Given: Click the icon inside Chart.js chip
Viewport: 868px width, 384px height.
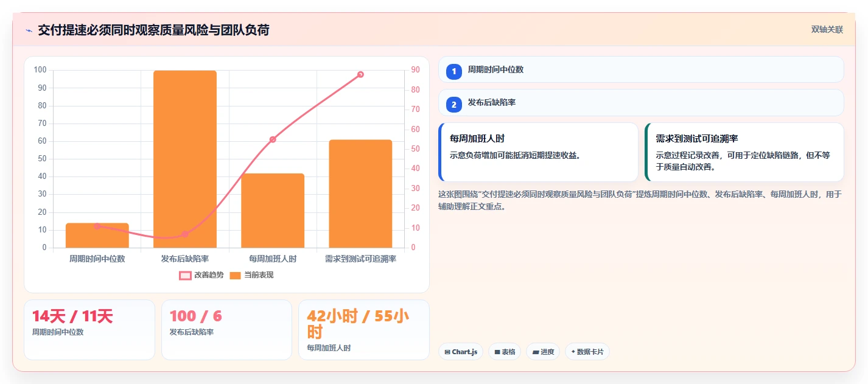Looking at the screenshot, I should point(447,352).
